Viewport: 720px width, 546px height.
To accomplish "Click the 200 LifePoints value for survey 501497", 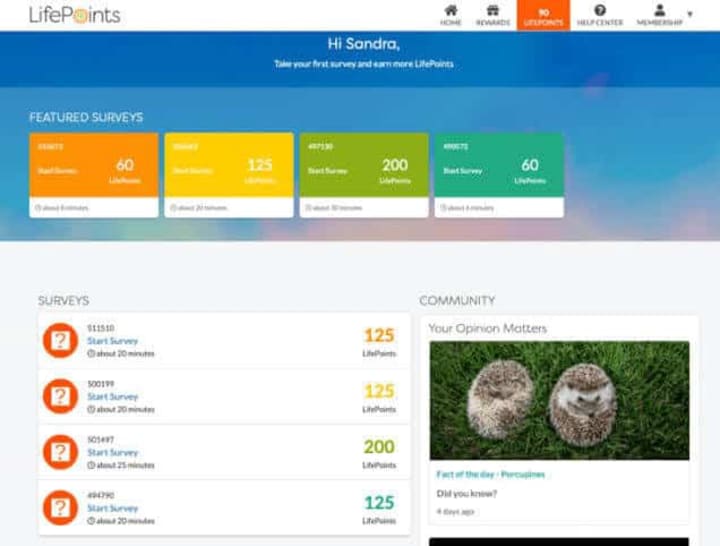I will (379, 447).
